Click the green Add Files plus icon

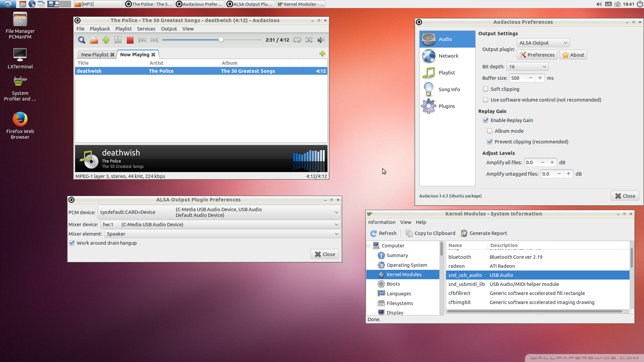point(106,40)
